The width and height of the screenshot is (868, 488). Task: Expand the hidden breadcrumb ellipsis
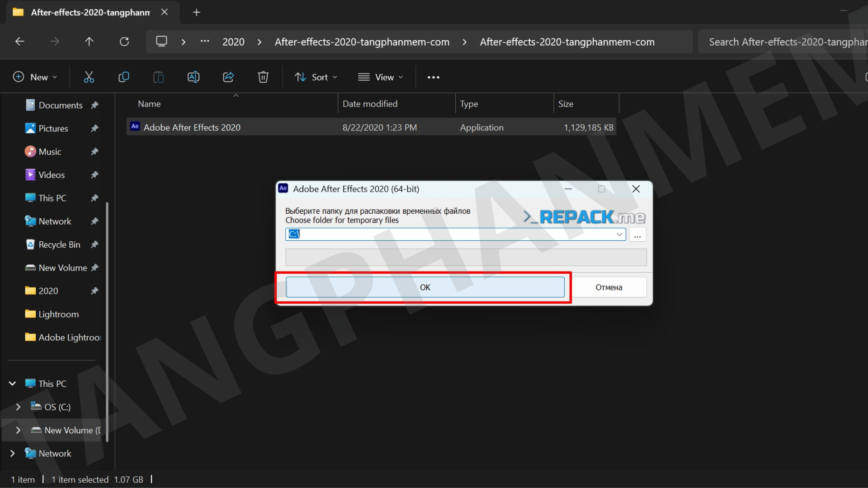coord(205,42)
